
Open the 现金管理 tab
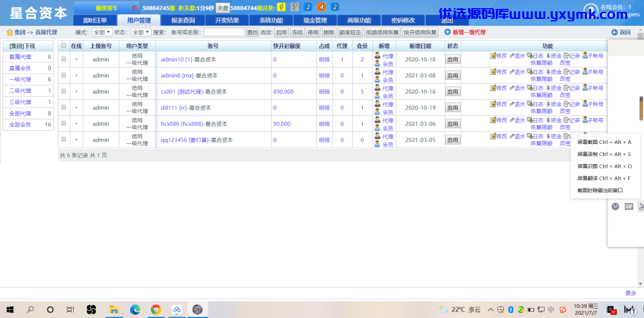315,21
